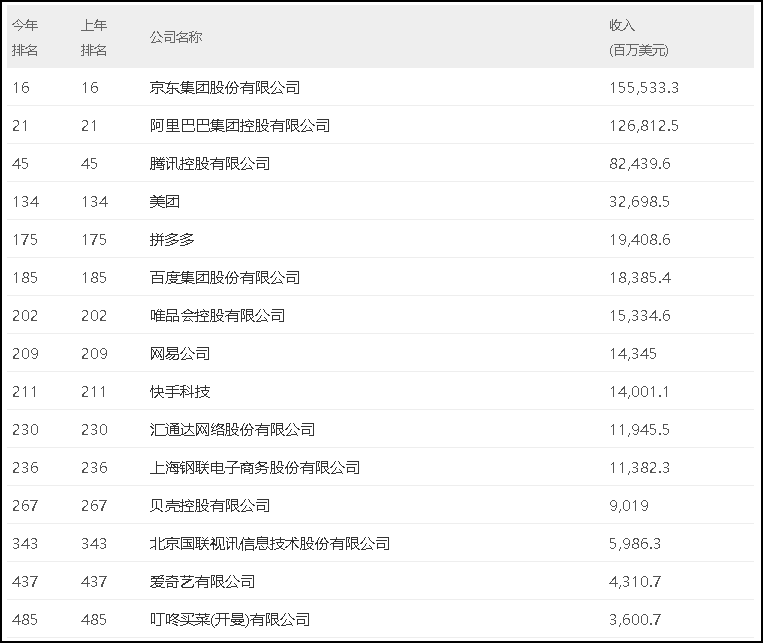Select company 贝壳控股有限公司
763x643 pixels.
pyautogui.click(x=210, y=505)
